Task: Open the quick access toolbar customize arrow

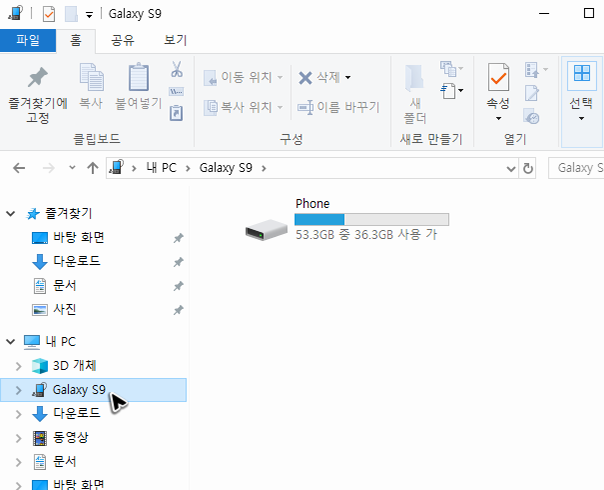Action: click(89, 15)
